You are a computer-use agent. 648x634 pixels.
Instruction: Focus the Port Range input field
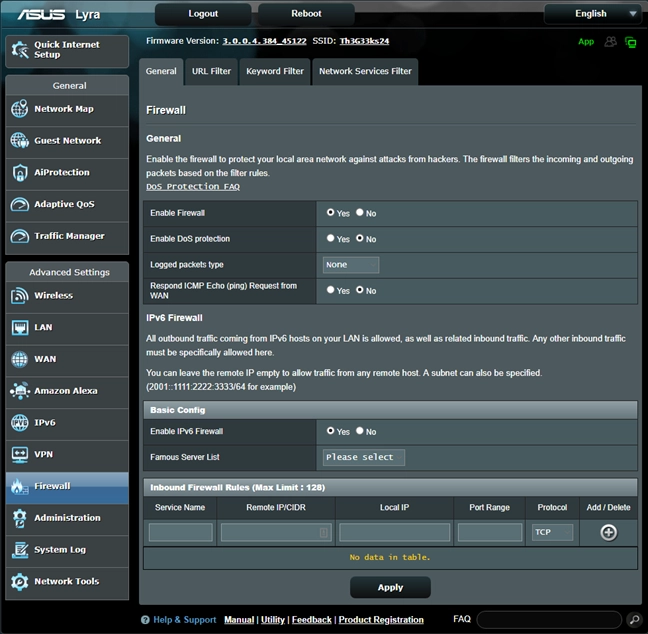[490, 532]
